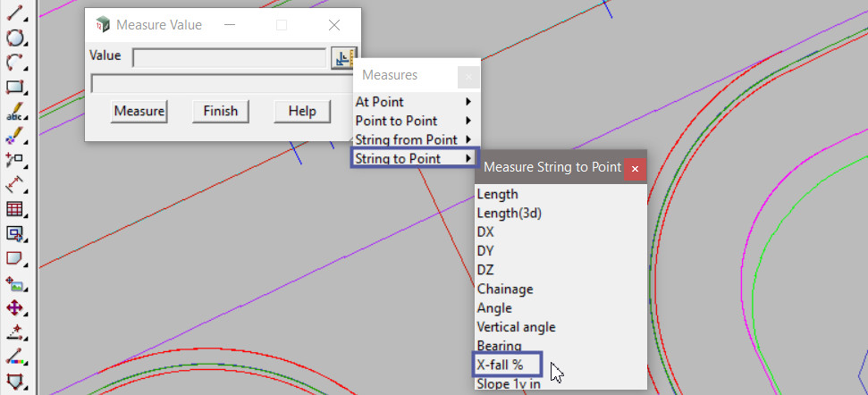This screenshot has width=868, height=395.
Task: Open the String from Point submenu
Action: coord(415,139)
